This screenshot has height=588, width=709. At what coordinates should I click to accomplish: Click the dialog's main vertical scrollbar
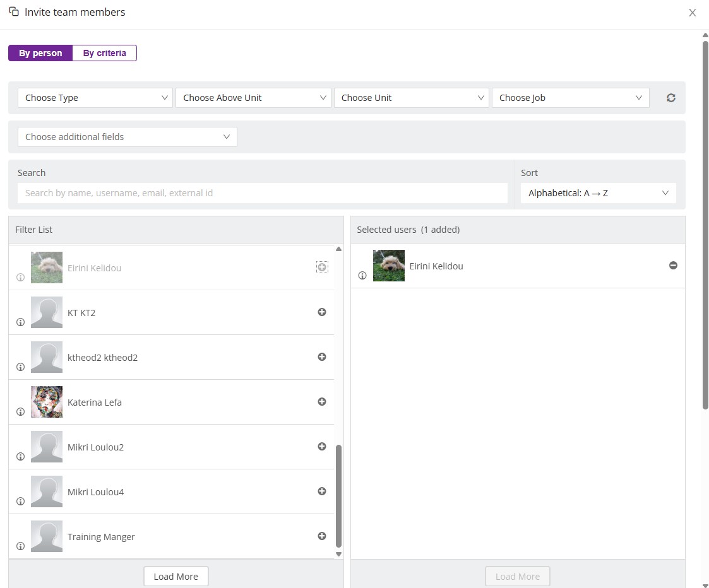pyautogui.click(x=705, y=225)
